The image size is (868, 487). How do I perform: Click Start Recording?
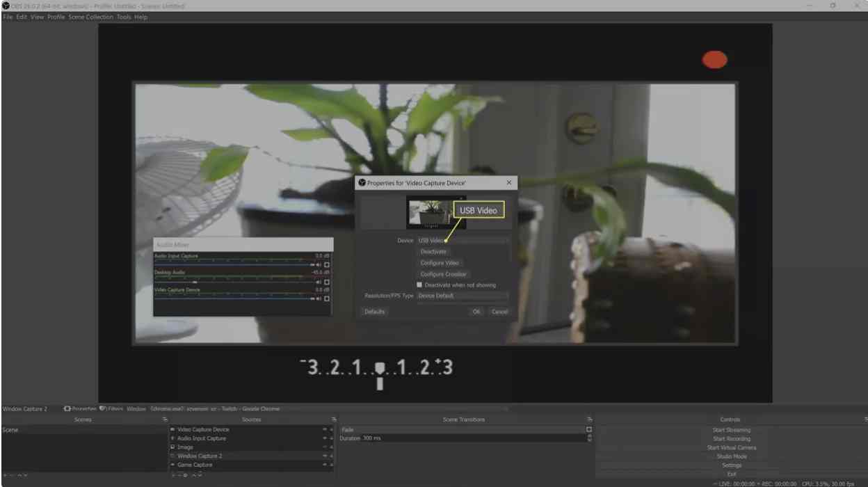tap(732, 439)
